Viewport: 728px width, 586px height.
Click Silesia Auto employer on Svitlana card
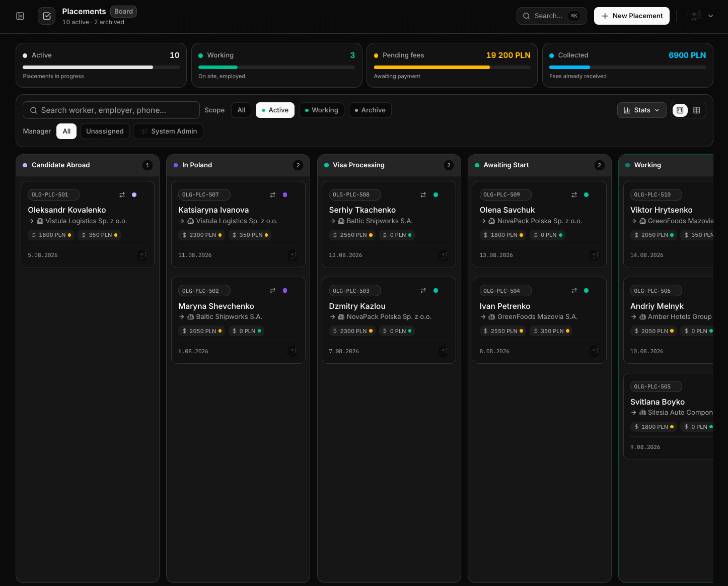pos(680,413)
